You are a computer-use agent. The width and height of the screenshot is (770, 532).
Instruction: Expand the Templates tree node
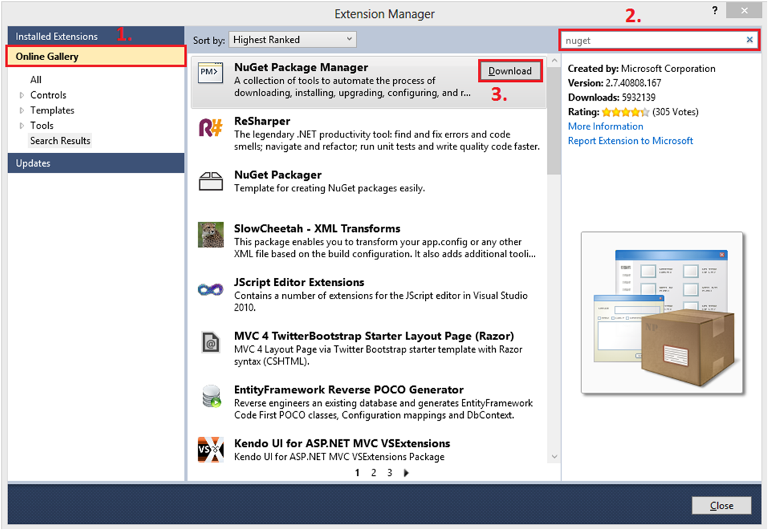pos(21,111)
